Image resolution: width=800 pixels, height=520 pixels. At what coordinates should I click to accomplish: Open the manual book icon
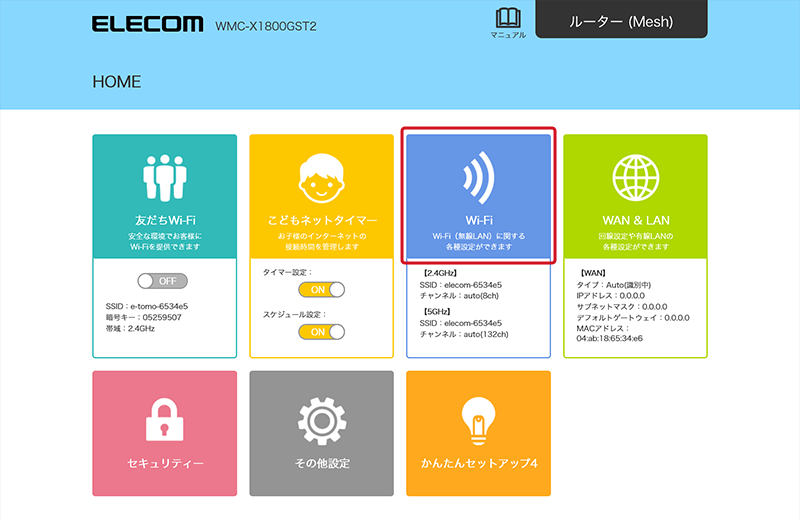click(x=508, y=18)
